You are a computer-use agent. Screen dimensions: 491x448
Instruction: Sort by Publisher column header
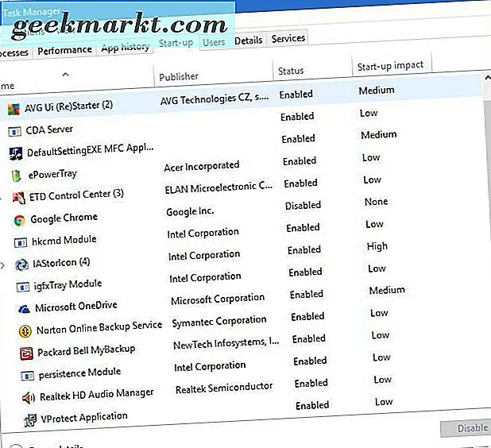pos(179,76)
